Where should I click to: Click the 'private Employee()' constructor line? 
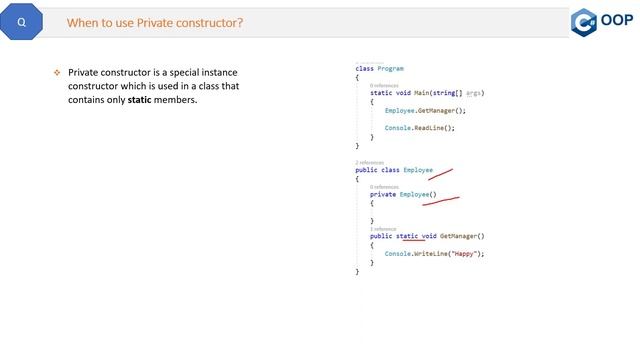[x=403, y=195]
